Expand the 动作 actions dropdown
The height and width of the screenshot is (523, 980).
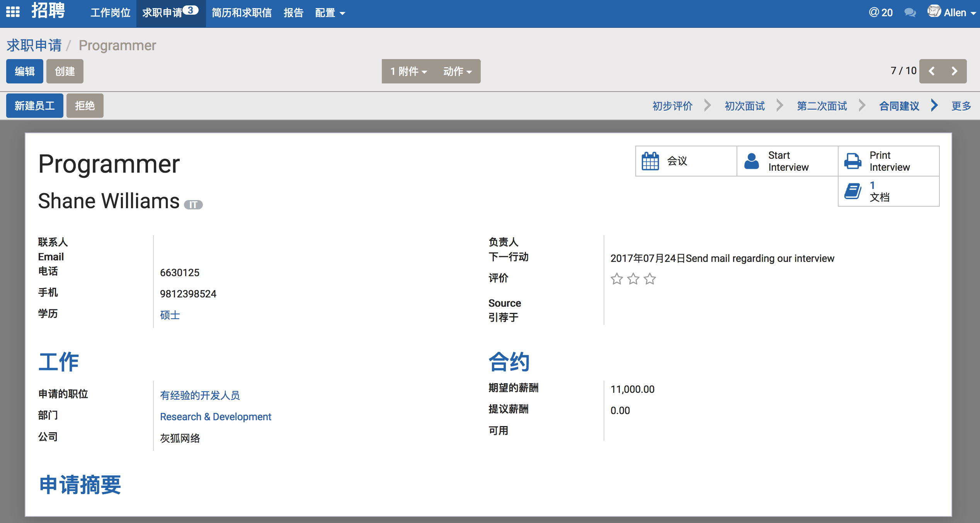coord(457,71)
